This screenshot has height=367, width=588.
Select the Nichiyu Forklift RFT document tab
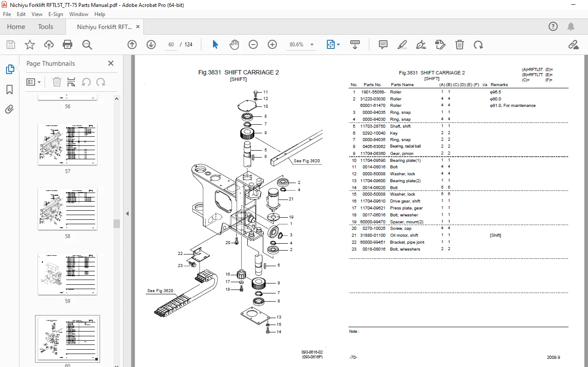(x=104, y=27)
